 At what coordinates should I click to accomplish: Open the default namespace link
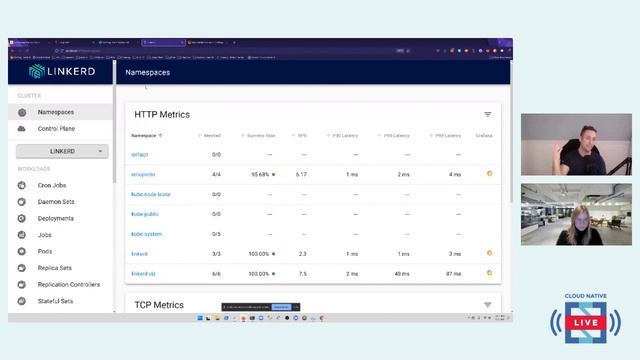click(x=140, y=155)
